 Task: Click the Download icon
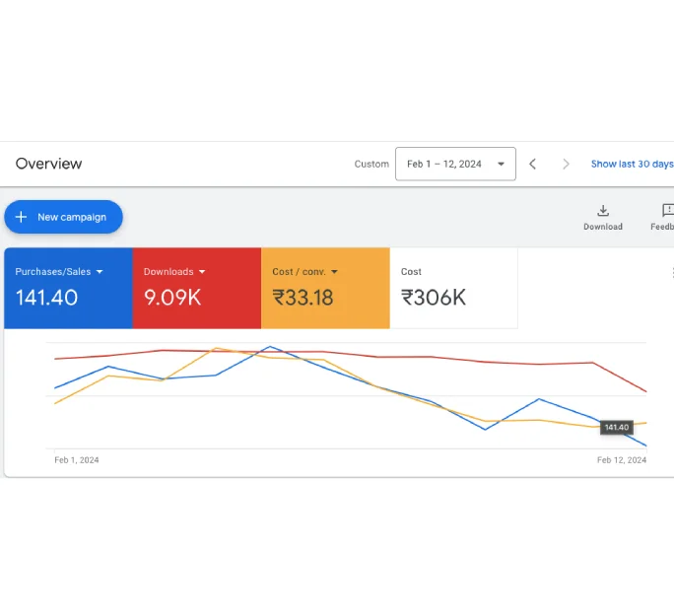(x=603, y=211)
